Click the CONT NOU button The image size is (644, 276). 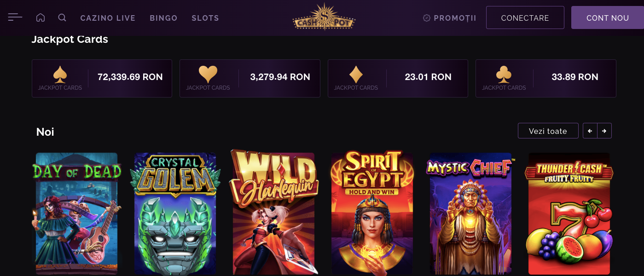[608, 17]
